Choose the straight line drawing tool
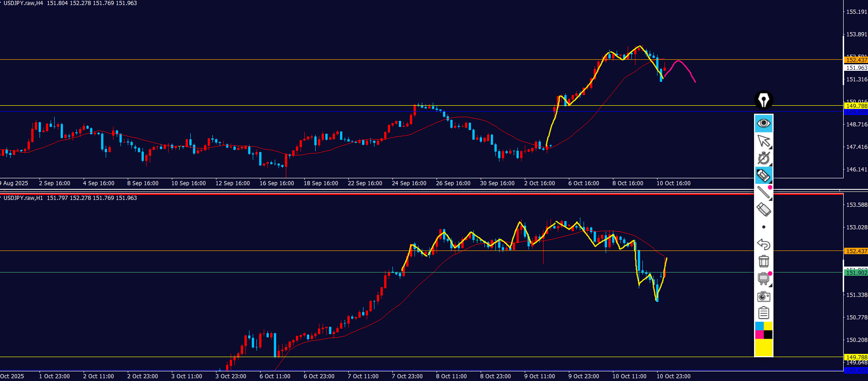Screen dimensions: 868x381 [764, 192]
